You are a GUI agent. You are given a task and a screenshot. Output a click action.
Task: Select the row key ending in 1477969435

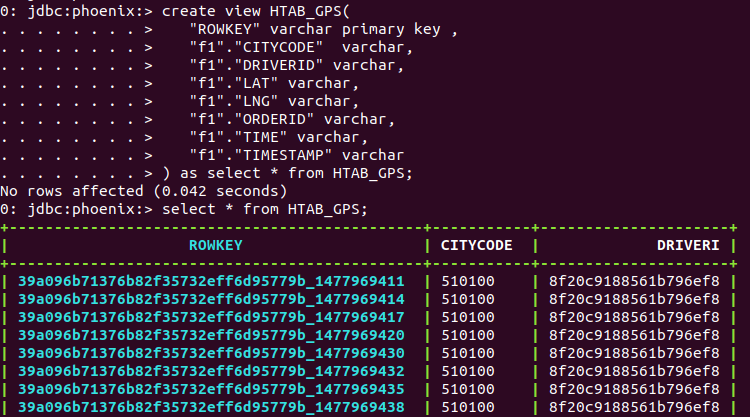(x=211, y=389)
